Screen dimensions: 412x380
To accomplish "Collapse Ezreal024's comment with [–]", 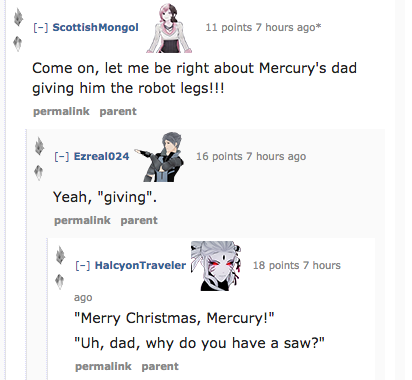I will coord(62,156).
